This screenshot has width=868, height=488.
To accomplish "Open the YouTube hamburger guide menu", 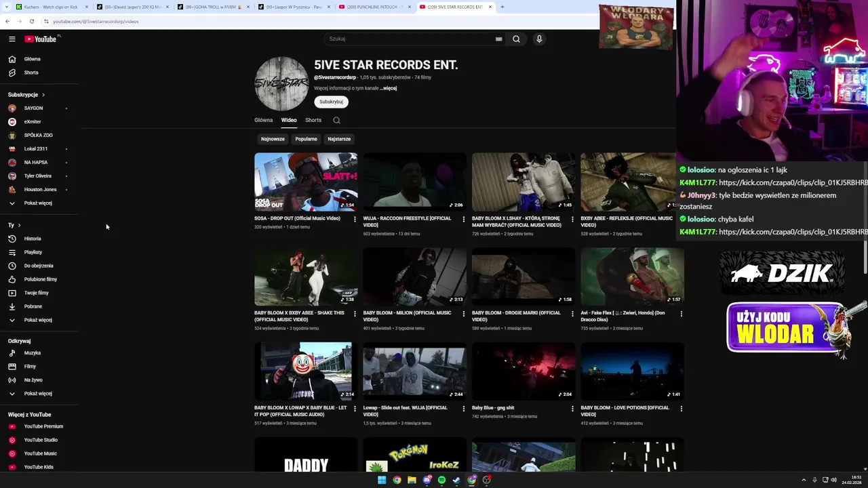I will click(12, 39).
